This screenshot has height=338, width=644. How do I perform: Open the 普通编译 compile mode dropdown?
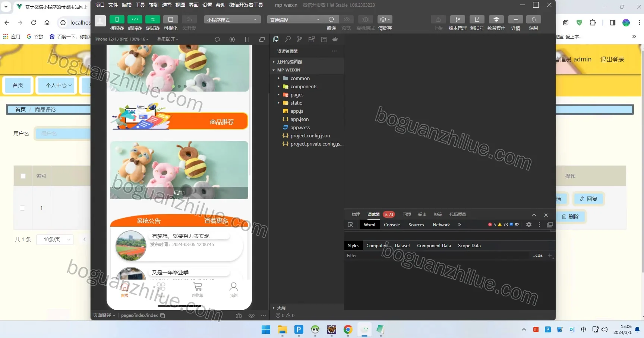pos(295,20)
